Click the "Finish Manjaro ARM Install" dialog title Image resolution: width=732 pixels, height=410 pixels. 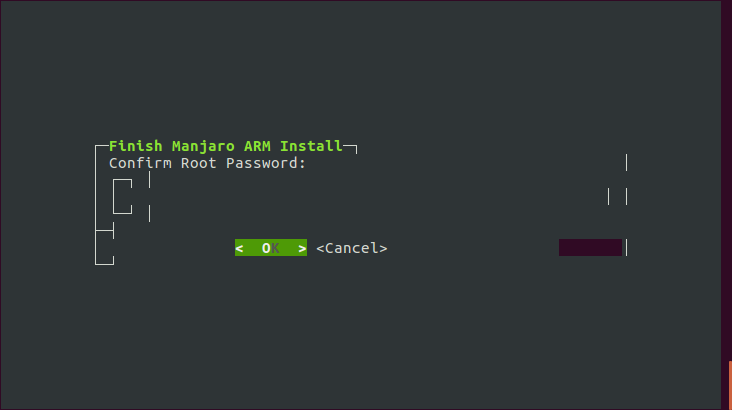[x=226, y=146]
